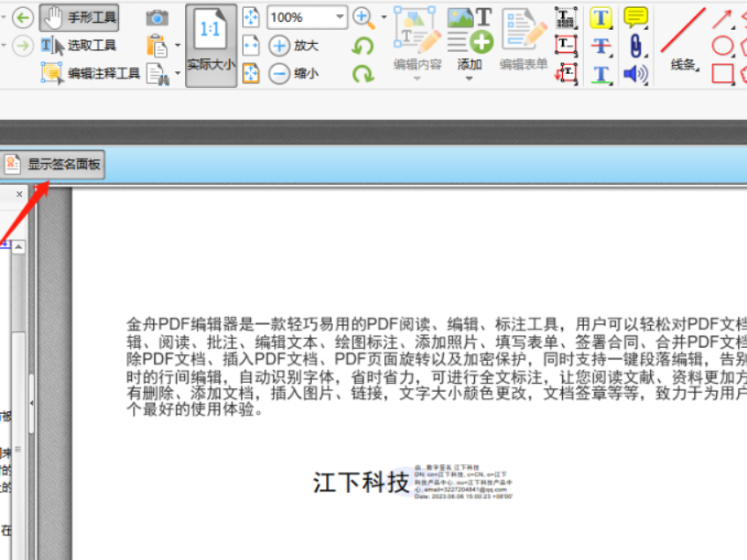Select the 手形工具 hand tool
This screenshot has width=747, height=560.
coord(79,18)
